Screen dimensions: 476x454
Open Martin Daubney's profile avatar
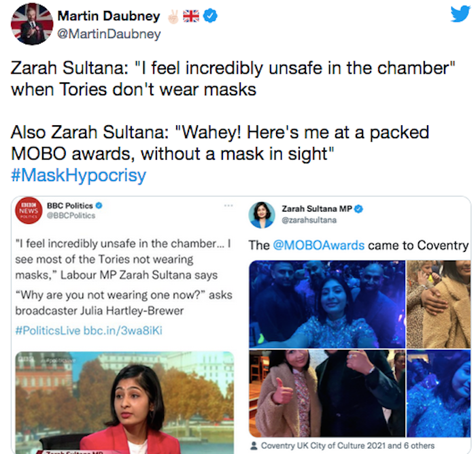pyautogui.click(x=32, y=24)
